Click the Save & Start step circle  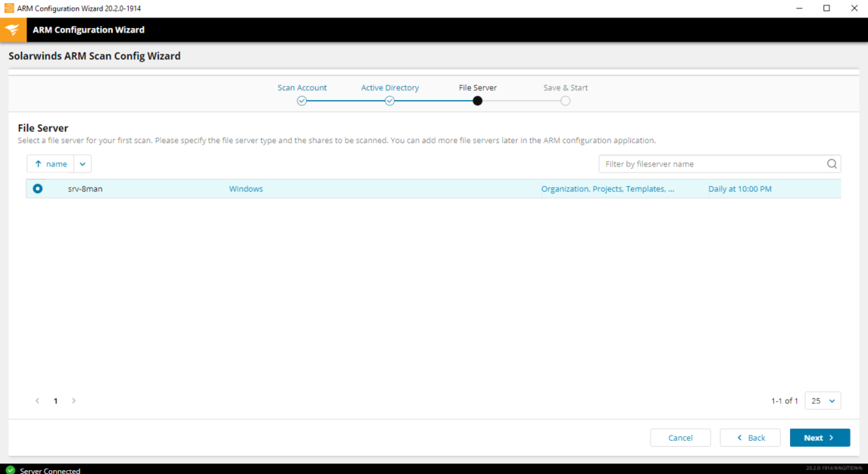[x=565, y=101]
